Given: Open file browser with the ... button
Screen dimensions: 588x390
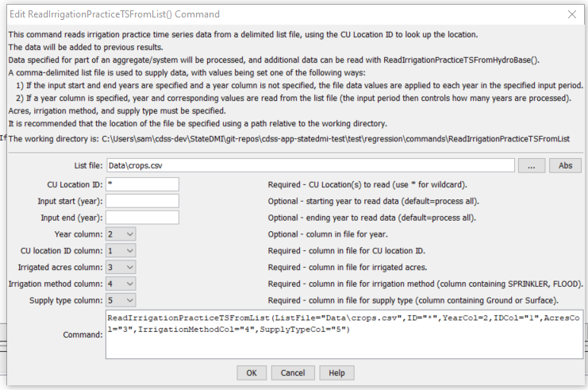Looking at the screenshot, I should [532, 165].
